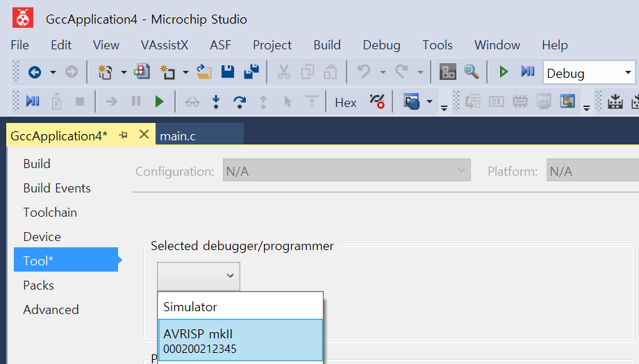Click Attach to Target icon in debug toolbar

(57, 101)
